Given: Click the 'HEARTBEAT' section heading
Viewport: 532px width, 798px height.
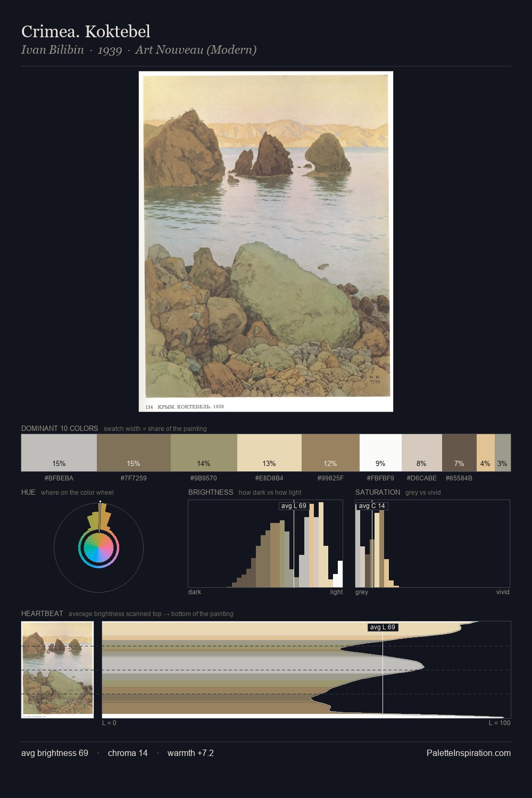Looking at the screenshot, I should pos(42,613).
